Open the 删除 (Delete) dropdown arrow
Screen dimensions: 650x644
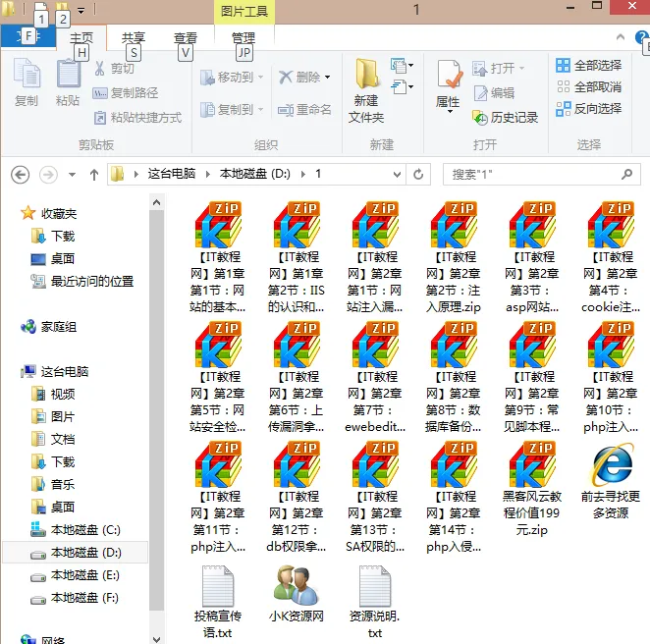(x=328, y=77)
